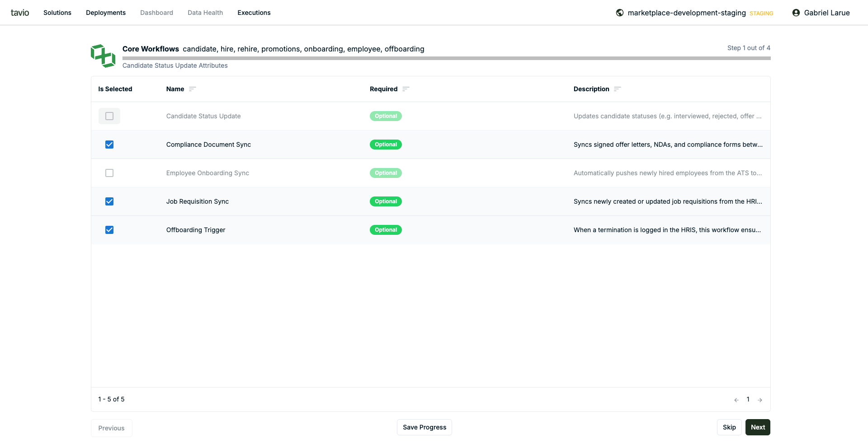Click the Required column sort icon

coord(406,89)
